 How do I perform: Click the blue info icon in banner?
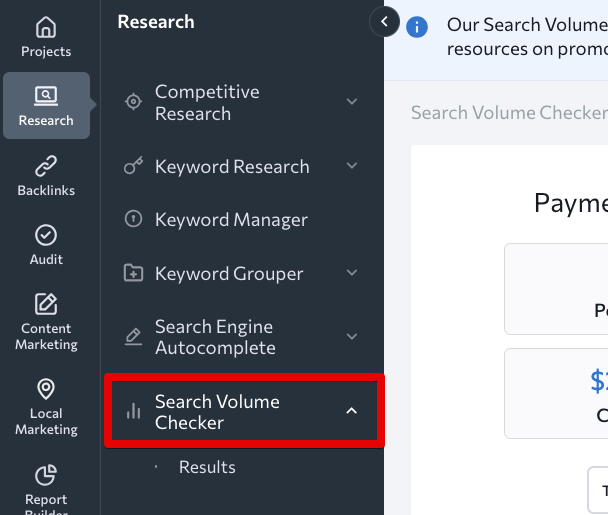(x=418, y=26)
